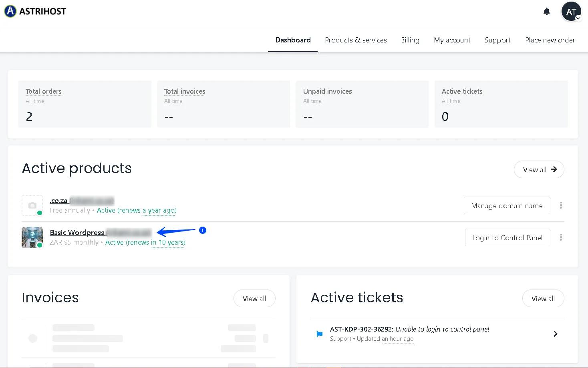Expand the account menu chevron near the avatar
The image size is (588, 368).
[x=578, y=18]
